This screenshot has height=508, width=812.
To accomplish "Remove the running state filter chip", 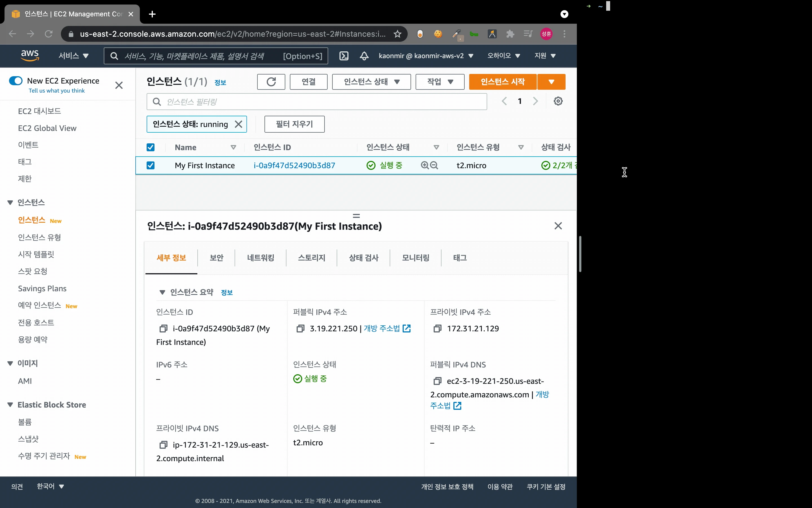I will pyautogui.click(x=239, y=124).
